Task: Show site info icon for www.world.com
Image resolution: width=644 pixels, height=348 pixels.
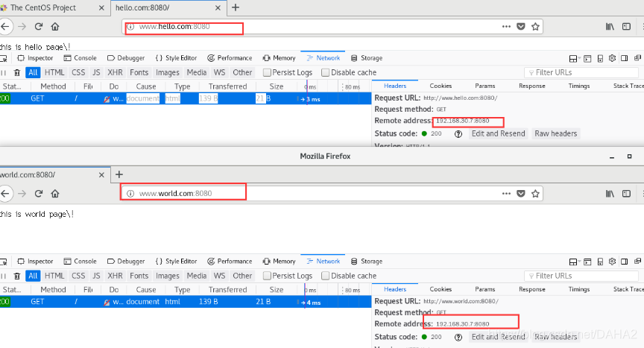Action: [x=130, y=193]
